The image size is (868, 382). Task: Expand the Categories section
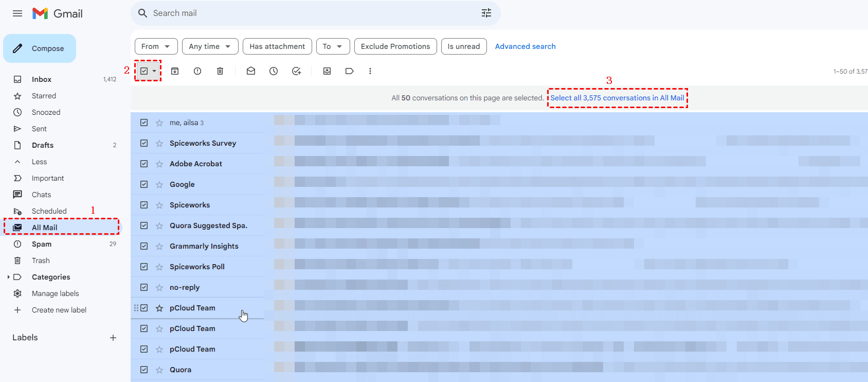(x=9, y=277)
